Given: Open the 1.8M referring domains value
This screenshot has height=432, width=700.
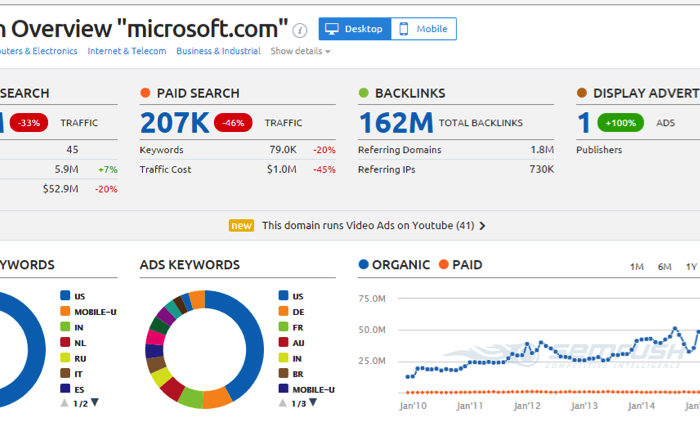Looking at the screenshot, I should 542,150.
